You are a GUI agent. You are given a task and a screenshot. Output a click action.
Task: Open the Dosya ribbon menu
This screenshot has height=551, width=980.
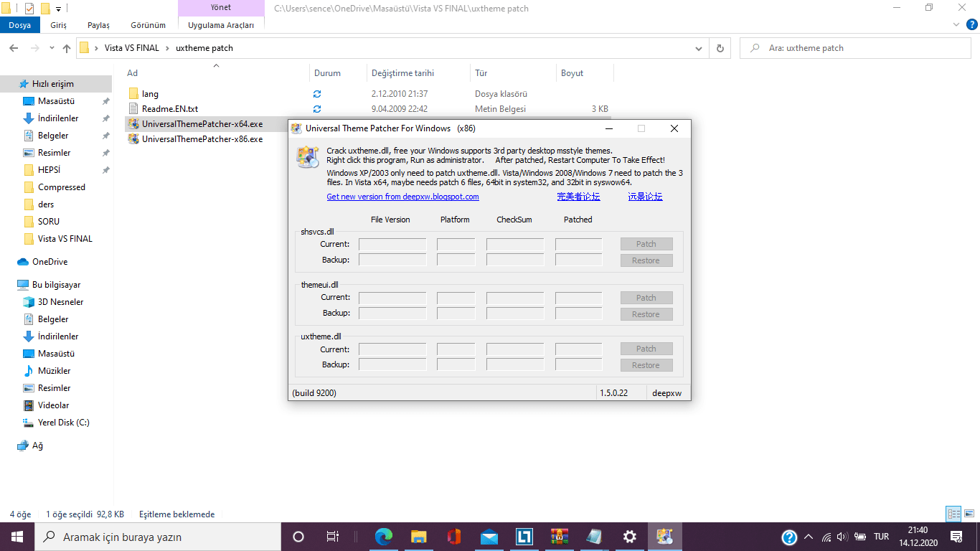click(19, 25)
